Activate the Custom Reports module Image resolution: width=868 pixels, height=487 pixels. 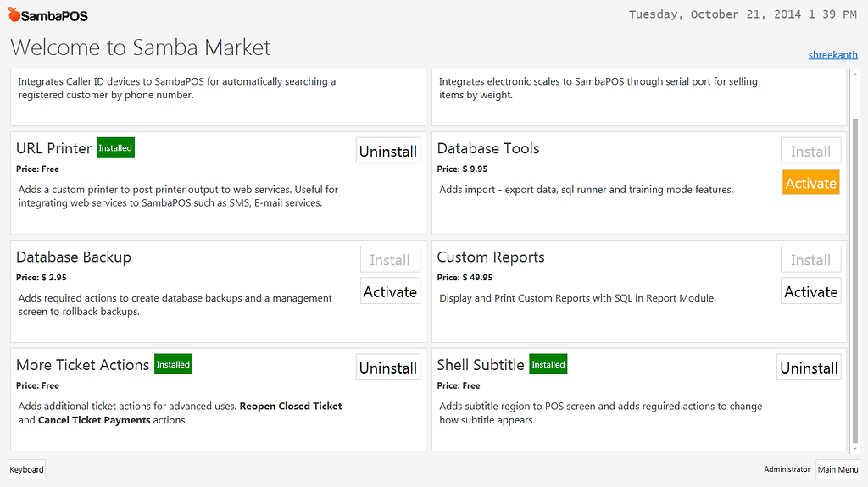[810, 291]
